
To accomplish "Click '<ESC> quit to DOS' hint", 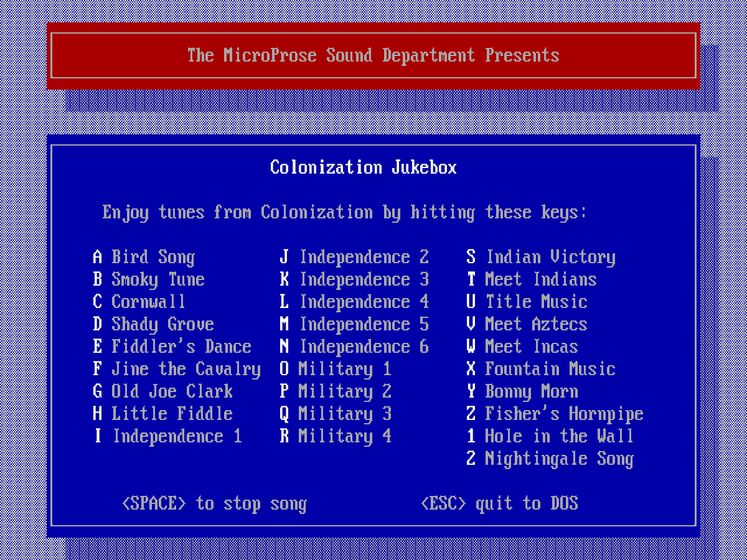I will [499, 503].
